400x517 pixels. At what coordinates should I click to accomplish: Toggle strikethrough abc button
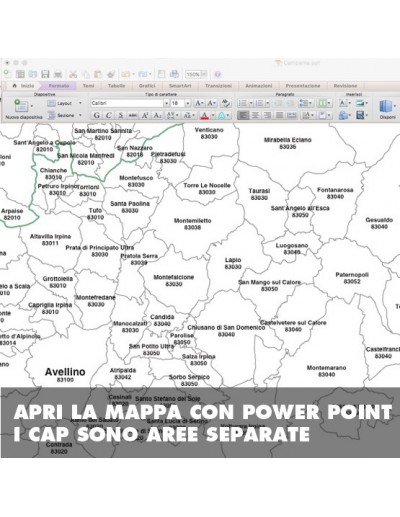(x=133, y=115)
